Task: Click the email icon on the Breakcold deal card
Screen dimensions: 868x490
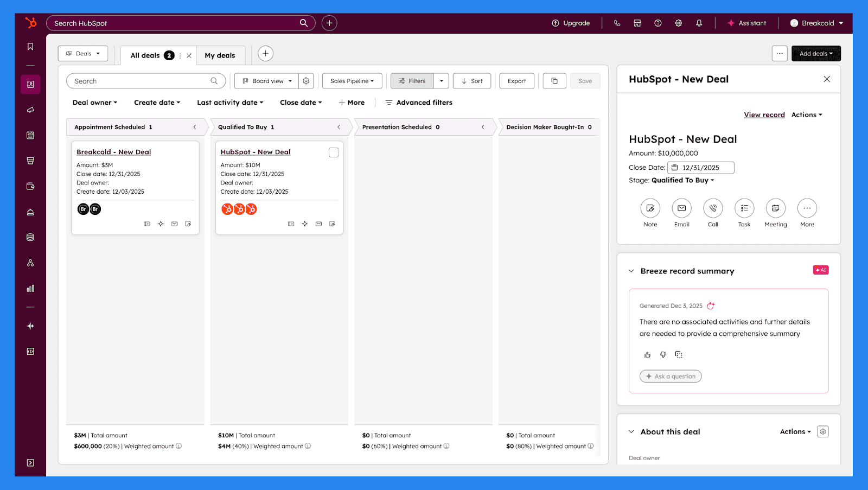Action: (x=174, y=224)
